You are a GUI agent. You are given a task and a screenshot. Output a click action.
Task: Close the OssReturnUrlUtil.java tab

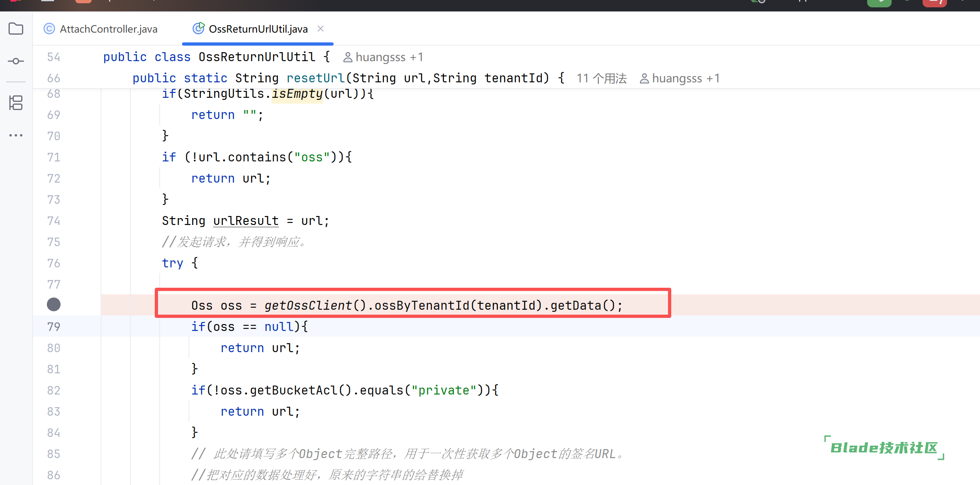(321, 29)
